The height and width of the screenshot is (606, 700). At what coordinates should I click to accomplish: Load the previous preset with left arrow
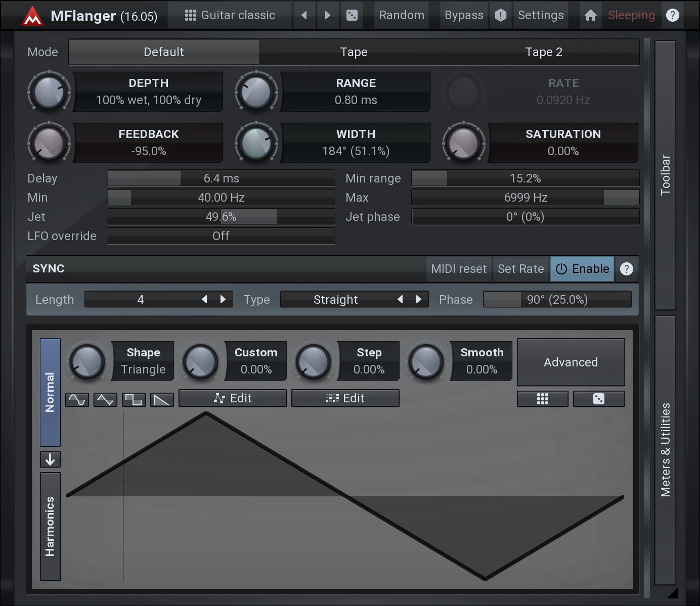click(304, 15)
